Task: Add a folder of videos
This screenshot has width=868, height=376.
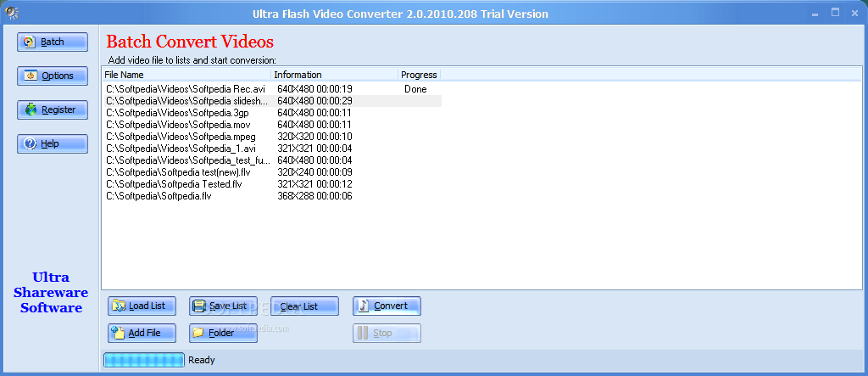Action: click(223, 333)
